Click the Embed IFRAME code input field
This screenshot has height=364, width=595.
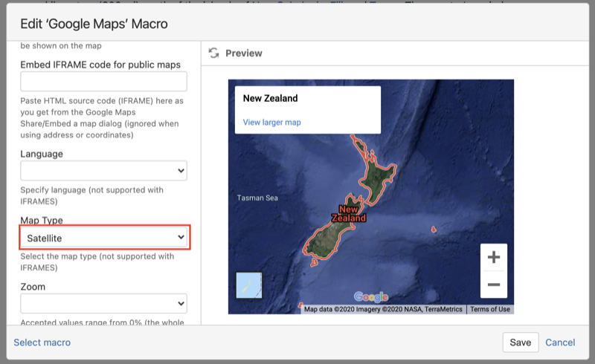pyautogui.click(x=103, y=81)
